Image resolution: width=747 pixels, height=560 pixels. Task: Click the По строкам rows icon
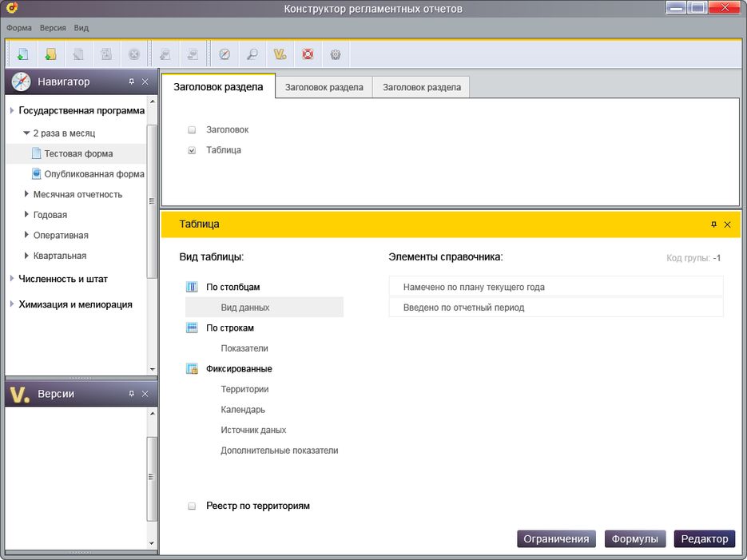point(192,328)
